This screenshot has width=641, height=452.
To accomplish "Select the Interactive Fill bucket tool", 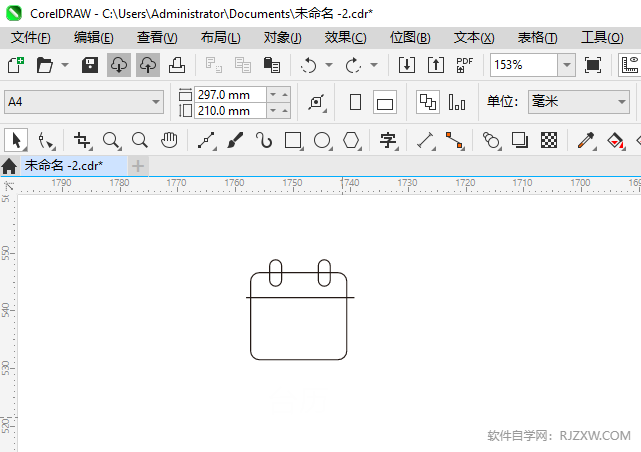I will pyautogui.click(x=616, y=141).
